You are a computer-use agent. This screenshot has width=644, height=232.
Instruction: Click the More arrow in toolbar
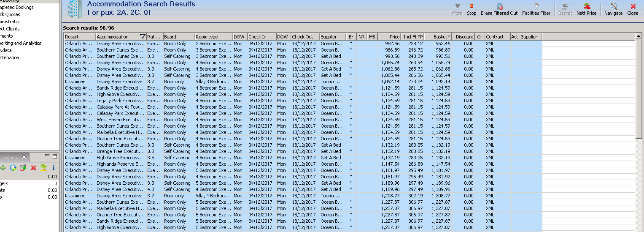point(457,9)
